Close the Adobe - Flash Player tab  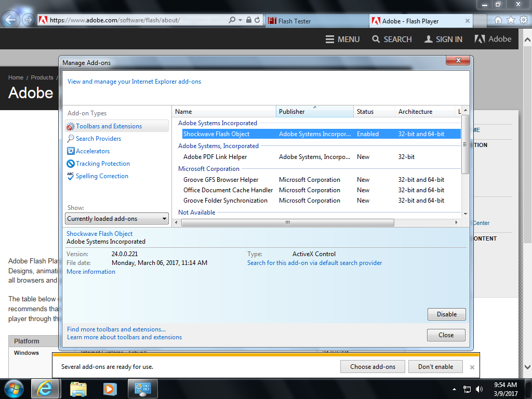pyautogui.click(x=468, y=21)
